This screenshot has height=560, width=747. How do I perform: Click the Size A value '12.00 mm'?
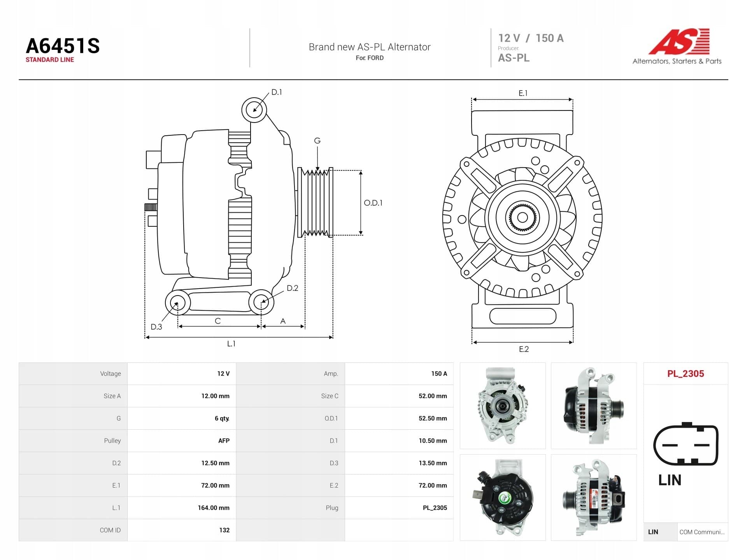tap(215, 396)
